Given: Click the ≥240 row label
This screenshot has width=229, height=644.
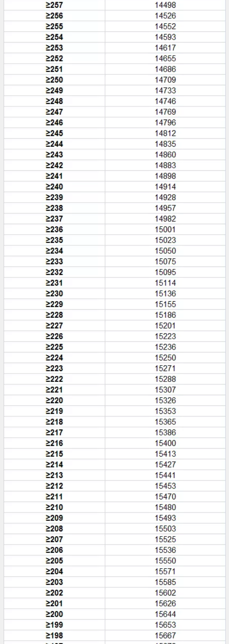Looking at the screenshot, I should (54, 186).
